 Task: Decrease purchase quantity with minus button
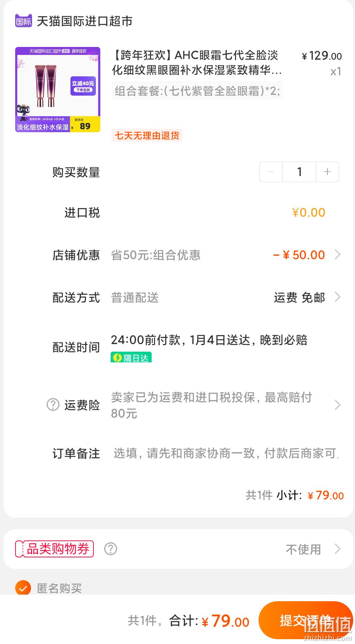click(x=271, y=172)
